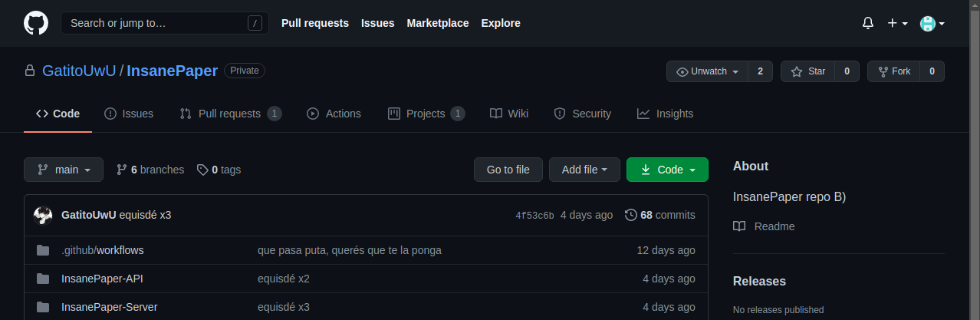Open the main branch selector dropdown
The height and width of the screenshot is (320, 980).
click(64, 170)
